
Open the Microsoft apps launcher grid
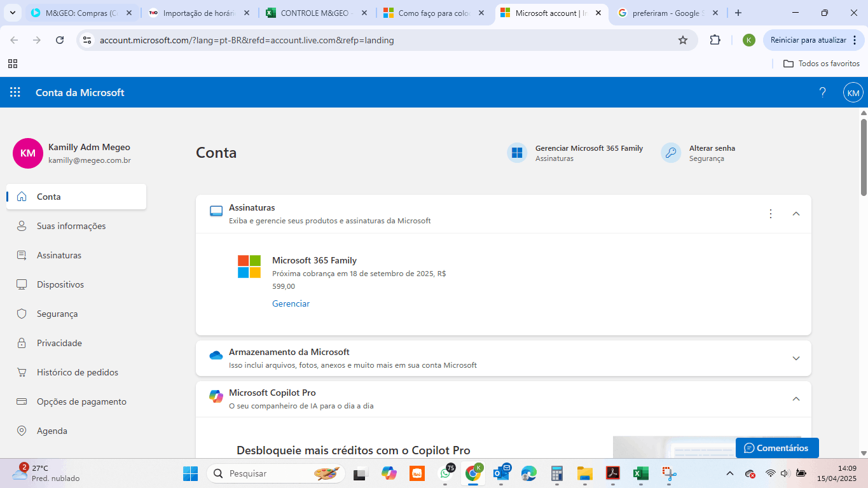pyautogui.click(x=15, y=92)
